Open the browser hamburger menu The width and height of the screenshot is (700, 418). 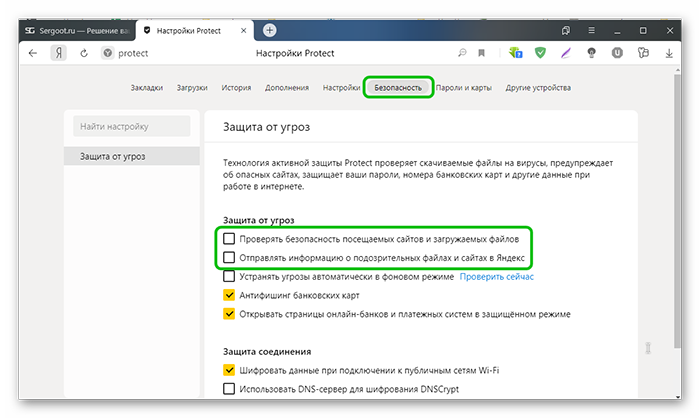point(591,30)
